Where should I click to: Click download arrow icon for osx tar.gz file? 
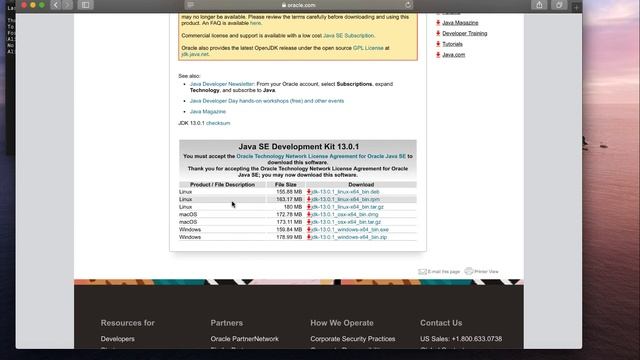309,222
